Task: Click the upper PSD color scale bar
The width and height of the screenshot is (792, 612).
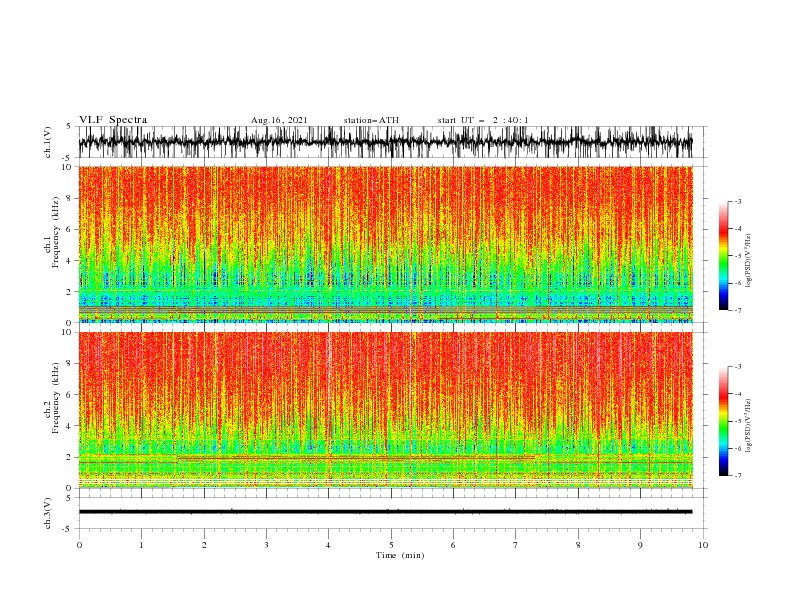Action: (723, 255)
